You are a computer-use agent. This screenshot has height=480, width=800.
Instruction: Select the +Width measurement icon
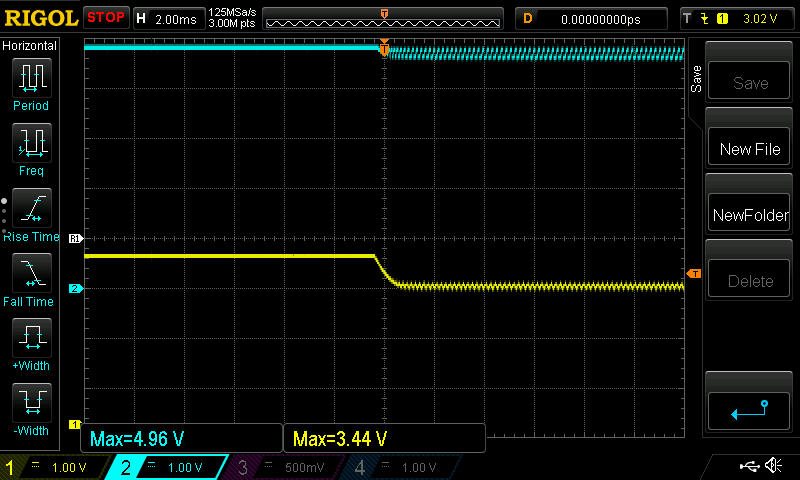[x=32, y=337]
